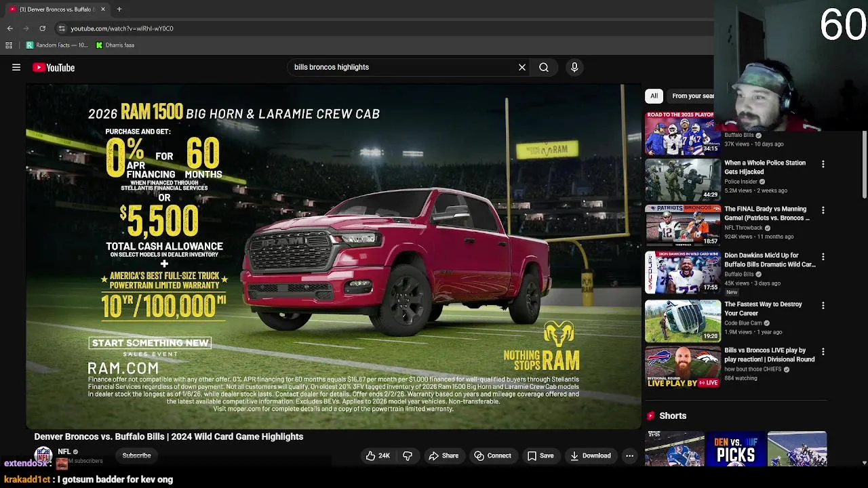Click the how bout those CHIEFS channel
Screen dimensions: 868x488
[x=753, y=369]
